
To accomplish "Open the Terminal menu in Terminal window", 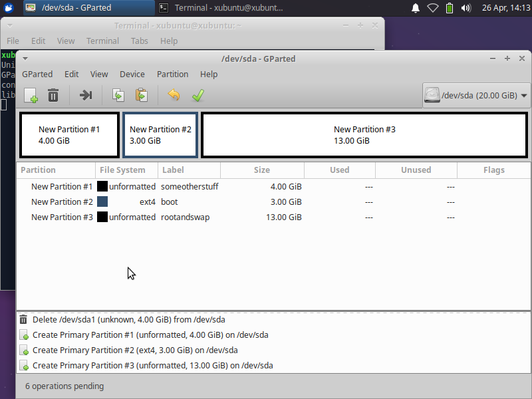I will tap(103, 41).
